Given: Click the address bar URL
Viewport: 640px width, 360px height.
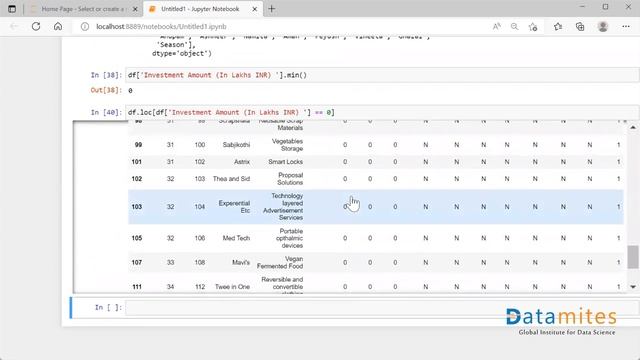Looking at the screenshot, I should 161,27.
